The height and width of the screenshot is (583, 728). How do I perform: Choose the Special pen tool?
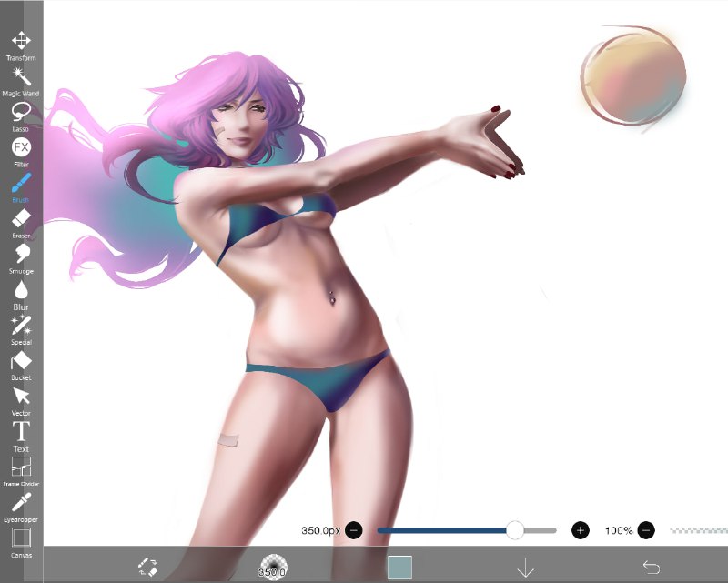[21, 330]
